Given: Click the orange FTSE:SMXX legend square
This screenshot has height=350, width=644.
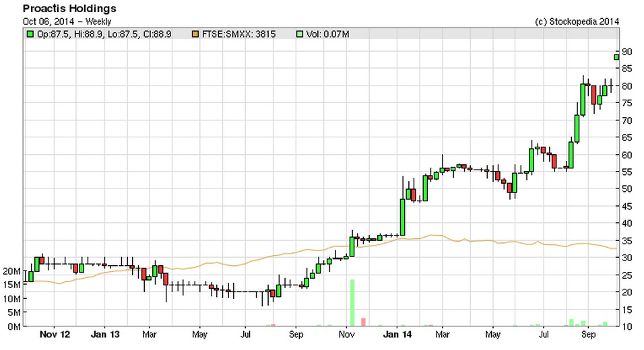Looking at the screenshot, I should coord(195,34).
